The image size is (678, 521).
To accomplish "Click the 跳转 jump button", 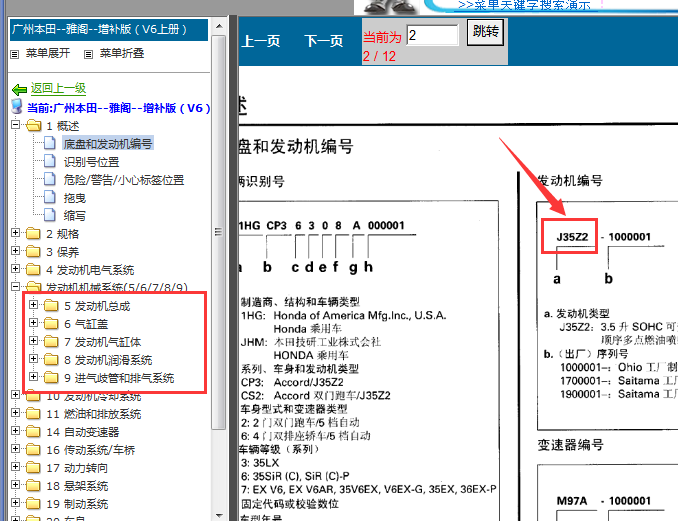I will coord(485,32).
